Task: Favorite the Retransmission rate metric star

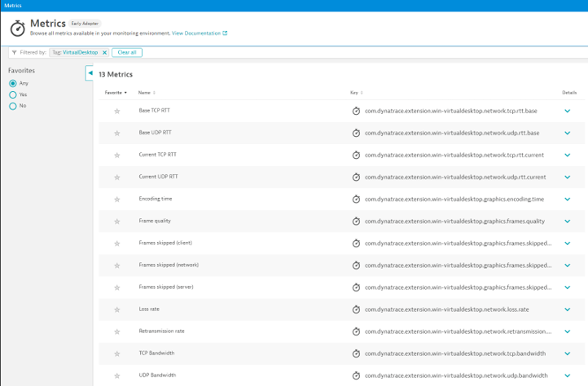Action: point(117,331)
